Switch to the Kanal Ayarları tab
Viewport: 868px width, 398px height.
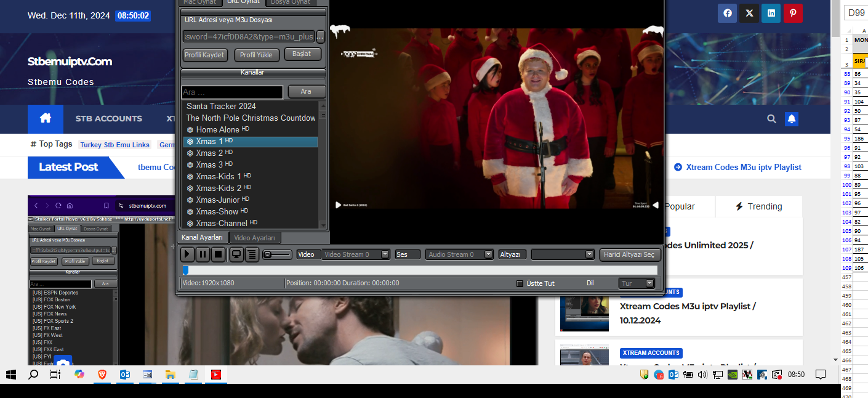[202, 238]
